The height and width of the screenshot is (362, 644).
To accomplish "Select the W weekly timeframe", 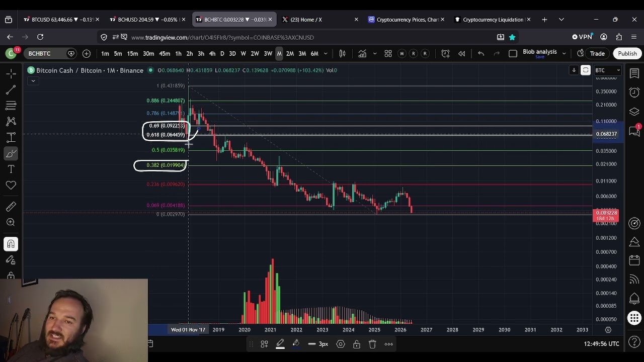I will pyautogui.click(x=243, y=53).
